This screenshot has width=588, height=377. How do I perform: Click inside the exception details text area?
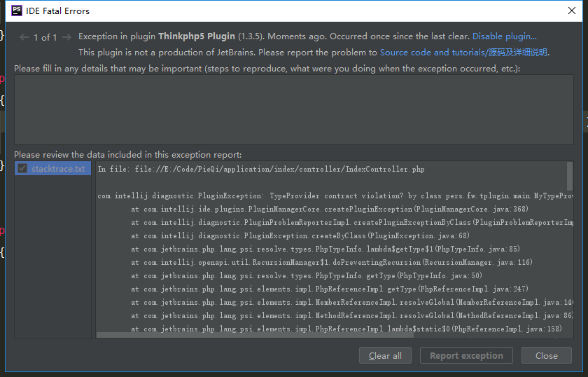293,109
